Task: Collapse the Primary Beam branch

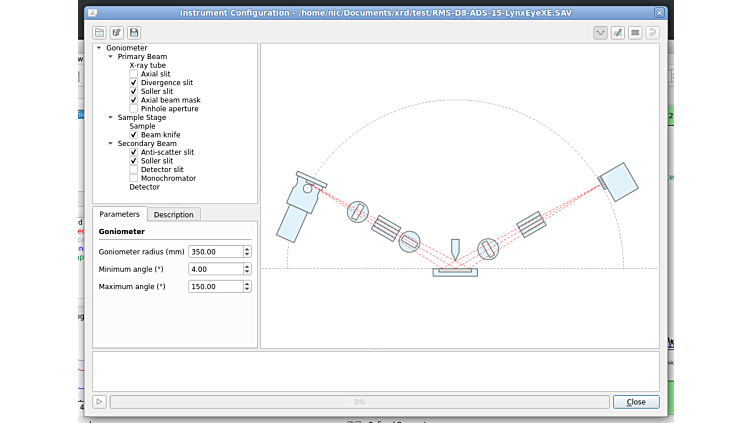Action: 110,57
